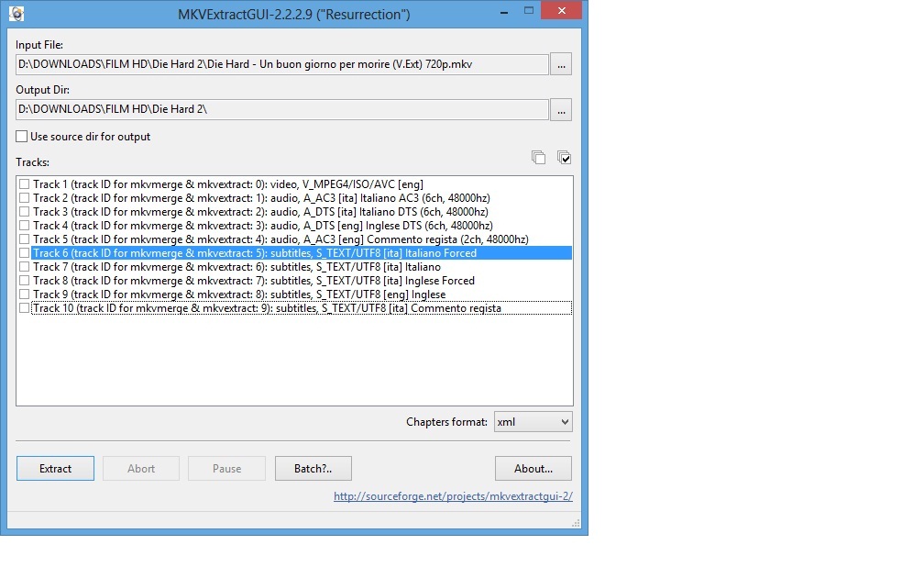Click the check all tracks icon

564,158
